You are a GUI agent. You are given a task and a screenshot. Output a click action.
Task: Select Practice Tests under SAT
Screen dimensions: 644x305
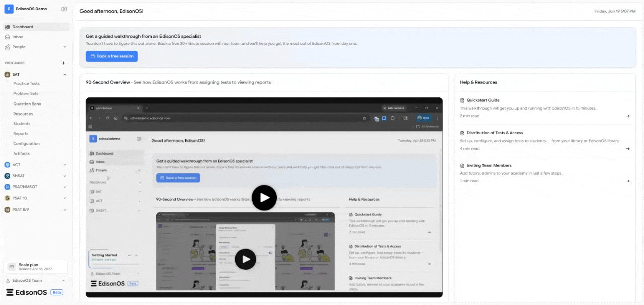tap(26, 84)
